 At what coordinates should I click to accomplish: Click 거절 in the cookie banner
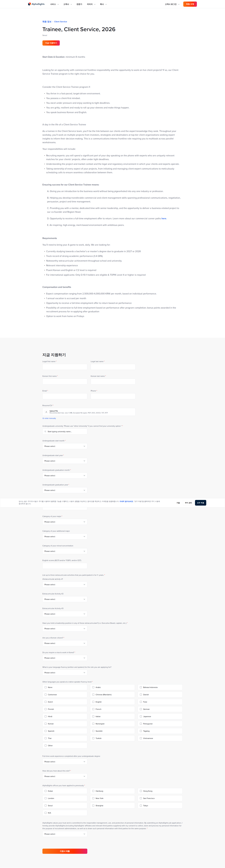coord(178,503)
